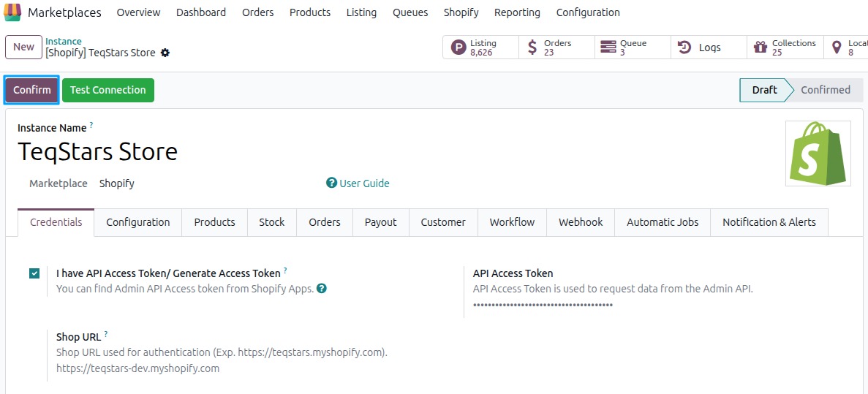Open the Logs history icon
The height and width of the screenshot is (394, 868).
(684, 48)
